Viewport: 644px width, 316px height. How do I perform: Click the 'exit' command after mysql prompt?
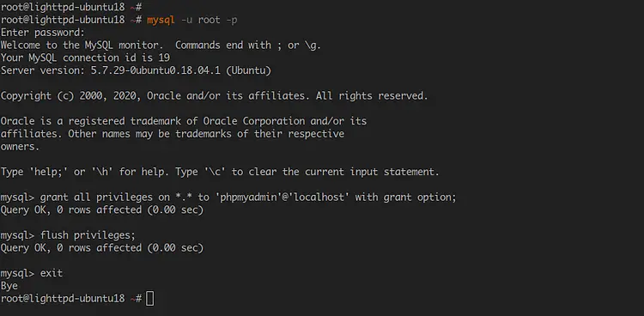tap(52, 273)
